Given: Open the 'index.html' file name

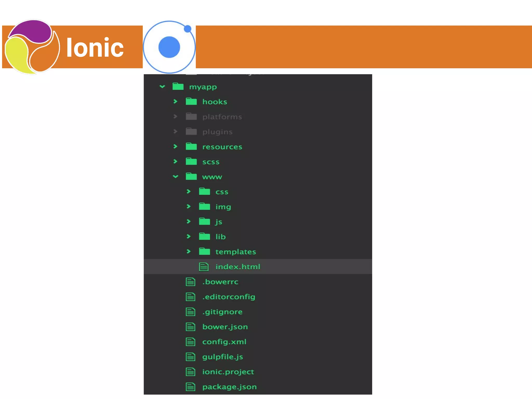Looking at the screenshot, I should [238, 267].
